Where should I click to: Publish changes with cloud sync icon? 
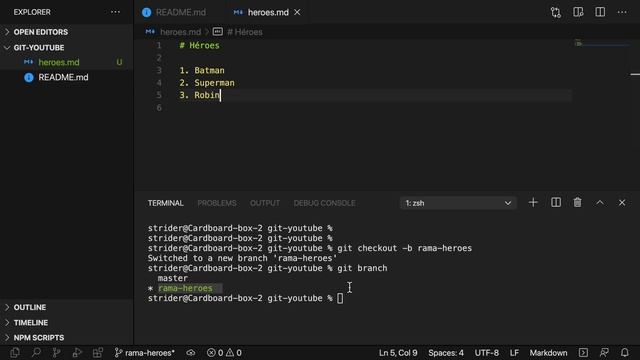[191, 353]
